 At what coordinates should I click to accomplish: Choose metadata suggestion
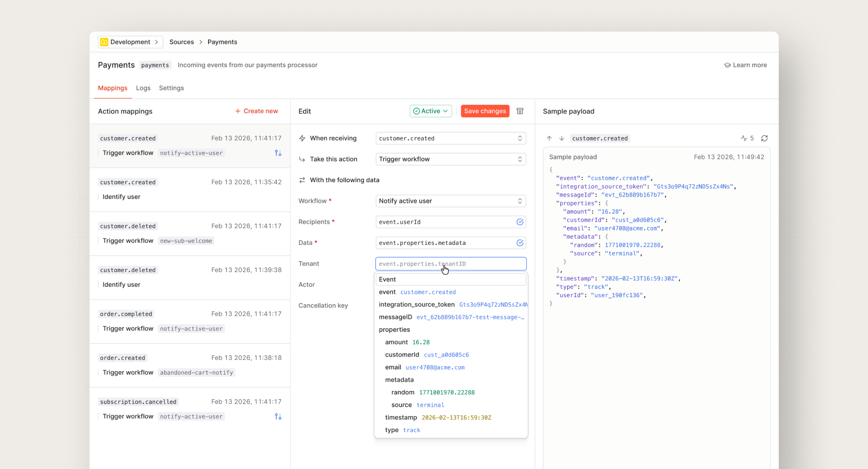451,380
